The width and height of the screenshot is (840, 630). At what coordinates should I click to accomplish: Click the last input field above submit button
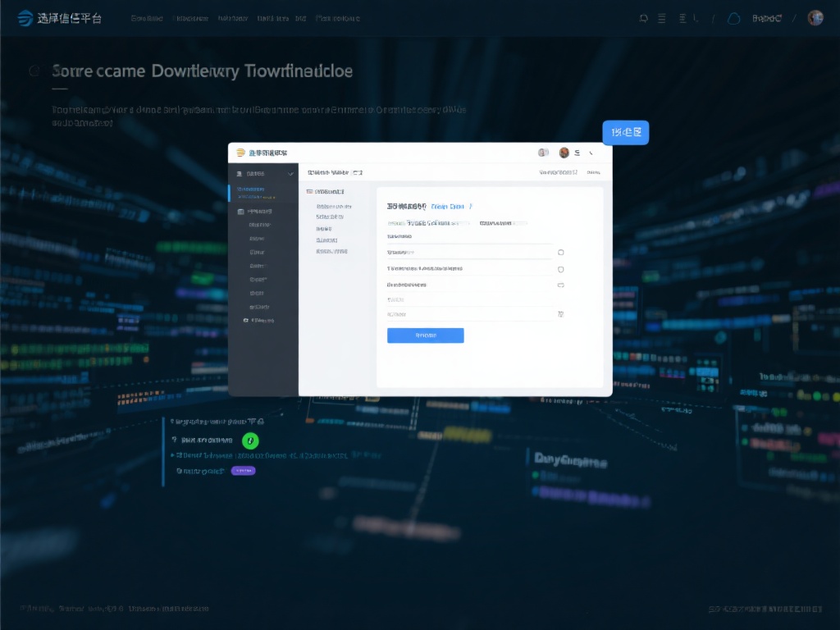468,314
